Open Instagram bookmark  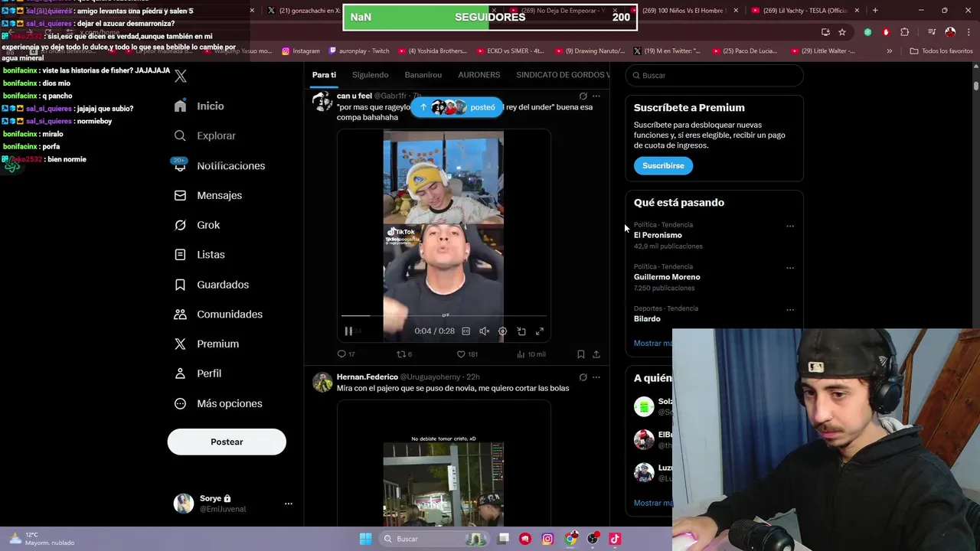[x=301, y=51]
